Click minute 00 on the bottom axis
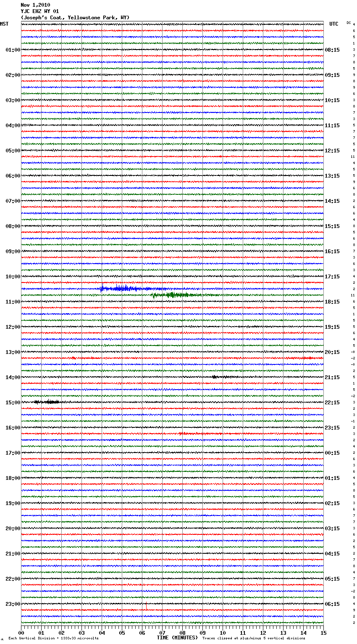The width and height of the screenshot is (357, 644). [x=21, y=633]
